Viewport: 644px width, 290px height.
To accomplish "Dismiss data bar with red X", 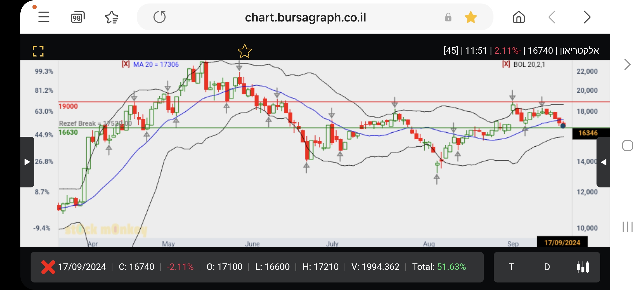I will (48, 267).
